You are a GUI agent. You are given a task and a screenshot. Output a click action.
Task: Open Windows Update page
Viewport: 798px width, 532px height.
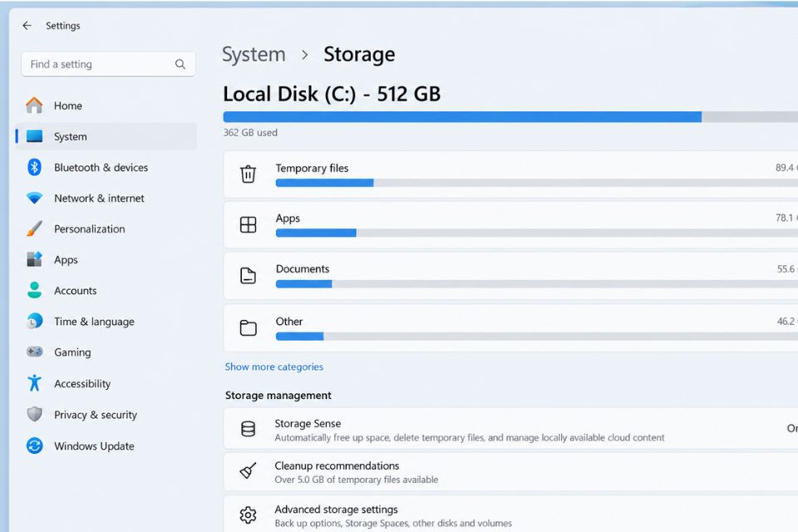pos(106,446)
